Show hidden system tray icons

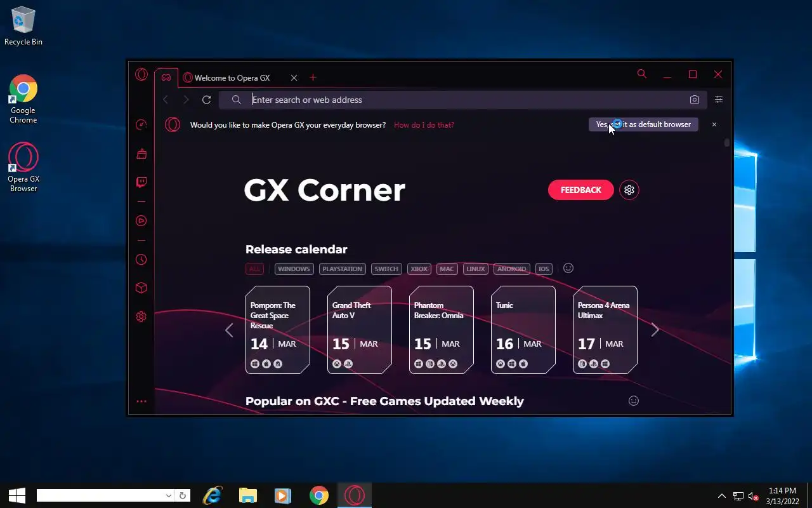(x=721, y=496)
